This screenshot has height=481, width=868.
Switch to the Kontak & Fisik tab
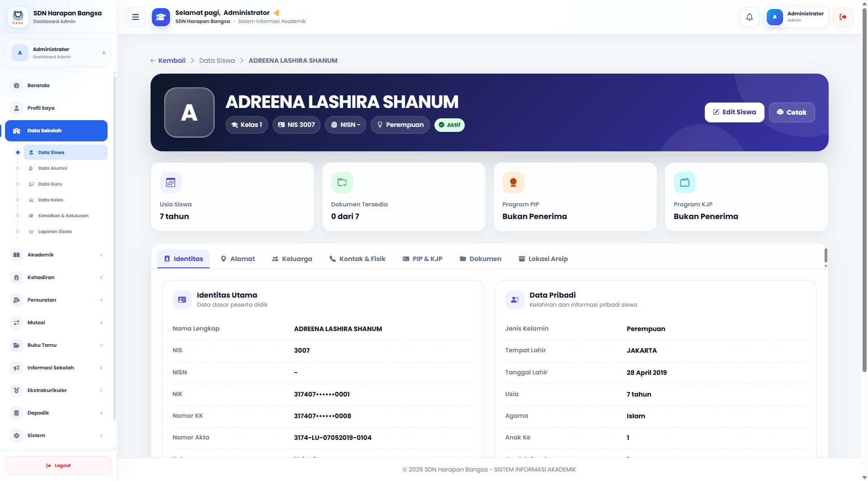pos(358,259)
